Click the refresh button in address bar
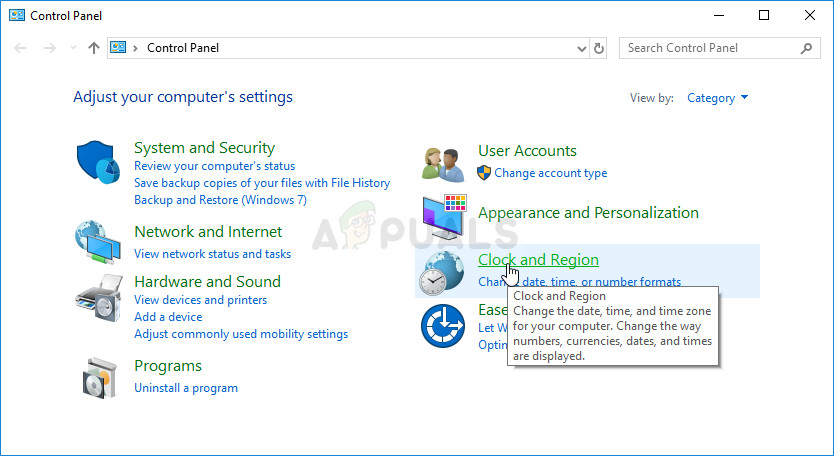The height and width of the screenshot is (456, 834). tap(599, 48)
